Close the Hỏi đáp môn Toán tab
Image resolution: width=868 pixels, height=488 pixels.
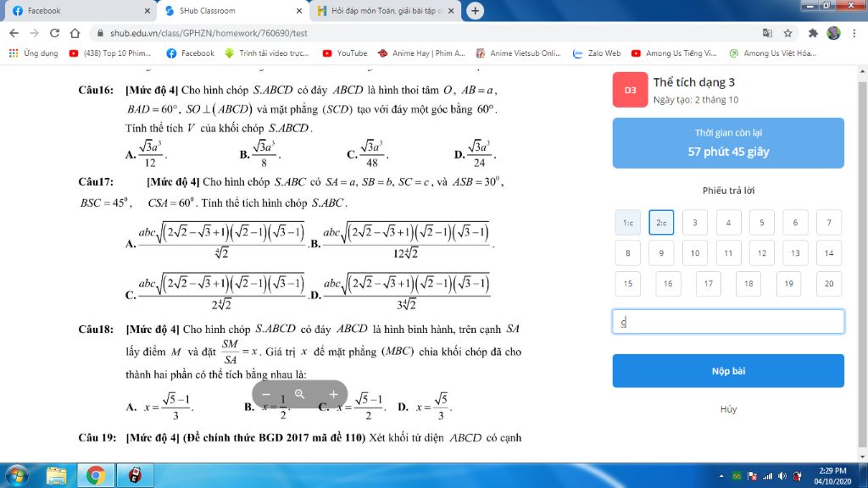(x=451, y=10)
